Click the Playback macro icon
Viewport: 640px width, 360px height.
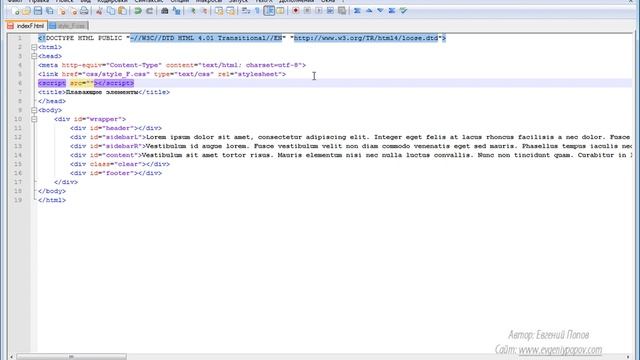pyautogui.click(x=318, y=11)
